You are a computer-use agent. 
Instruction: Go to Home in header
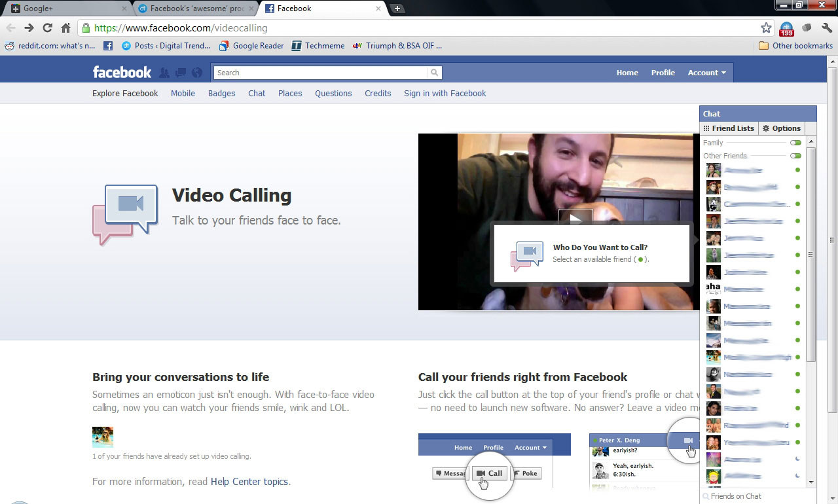[x=627, y=73]
